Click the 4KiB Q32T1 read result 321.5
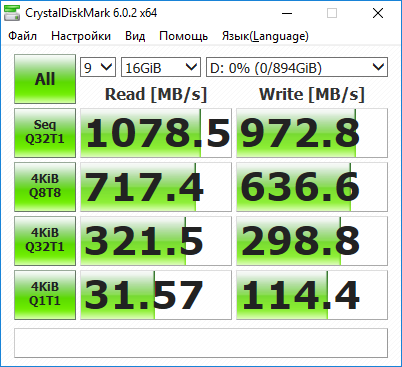This screenshot has width=402, height=367. 156,241
